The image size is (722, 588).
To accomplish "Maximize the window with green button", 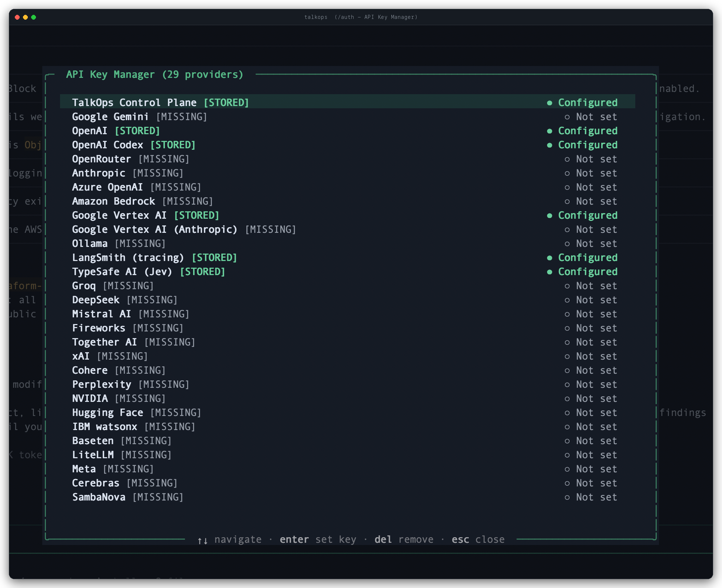I will 33,17.
